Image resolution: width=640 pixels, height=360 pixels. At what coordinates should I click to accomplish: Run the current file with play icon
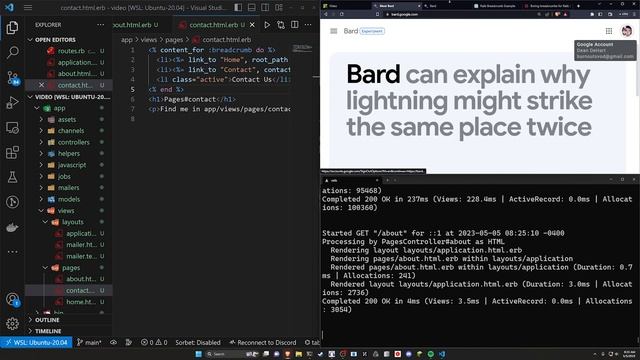[x=267, y=25]
